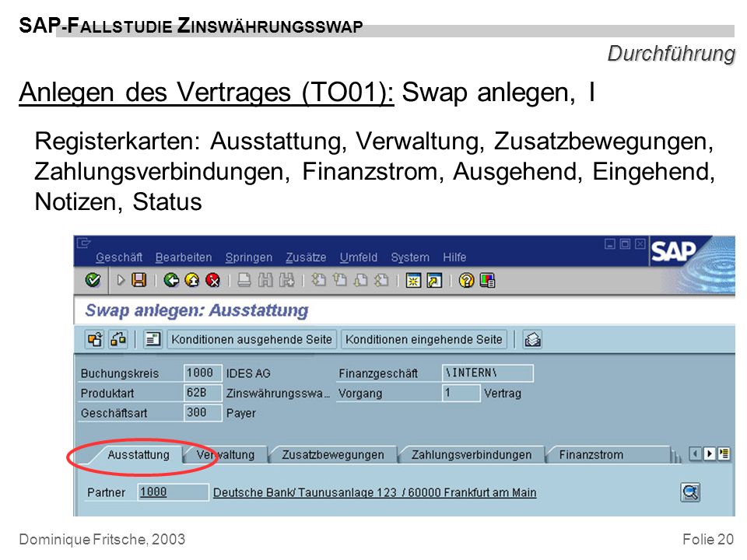747x560 pixels.
Task: Click the Finanzgeschäft field \INTERN\
Action: coord(488,373)
